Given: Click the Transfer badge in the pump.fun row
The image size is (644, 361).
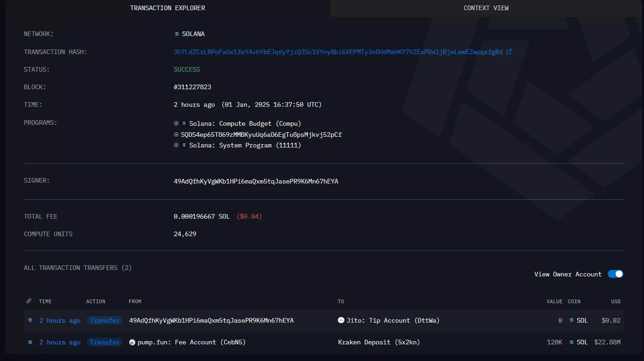Looking at the screenshot, I should (x=105, y=343).
